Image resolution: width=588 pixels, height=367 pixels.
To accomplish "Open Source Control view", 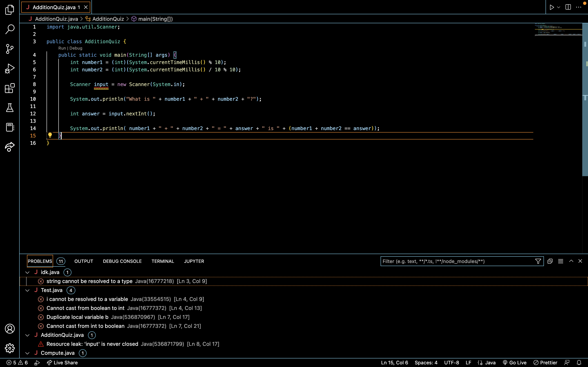I will pyautogui.click(x=10, y=49).
